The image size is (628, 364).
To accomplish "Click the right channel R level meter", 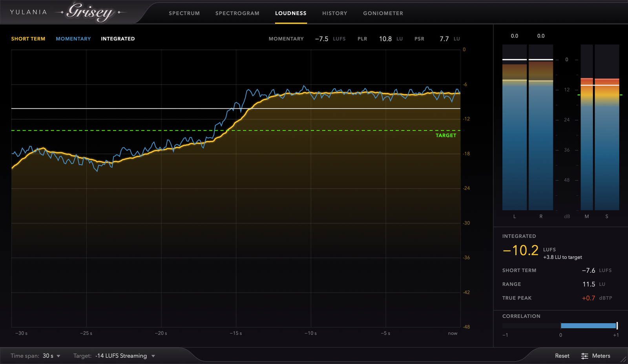I will [x=541, y=127].
